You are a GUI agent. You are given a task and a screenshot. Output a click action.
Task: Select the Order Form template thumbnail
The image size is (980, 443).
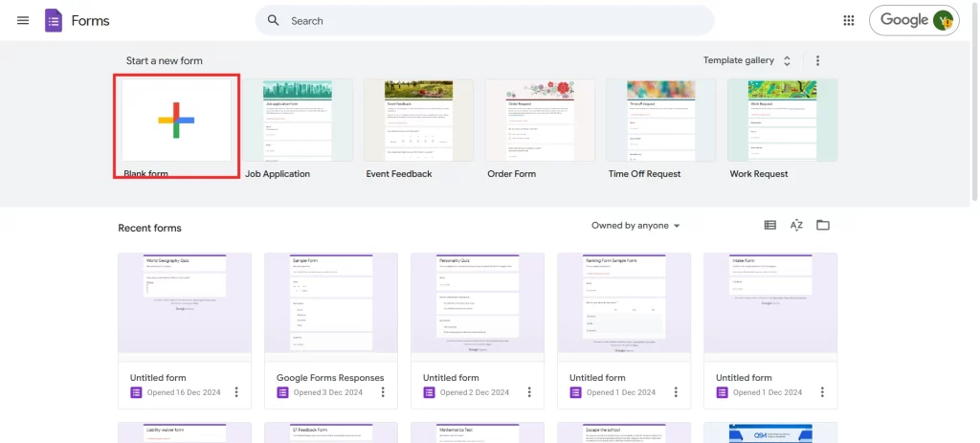click(x=540, y=120)
